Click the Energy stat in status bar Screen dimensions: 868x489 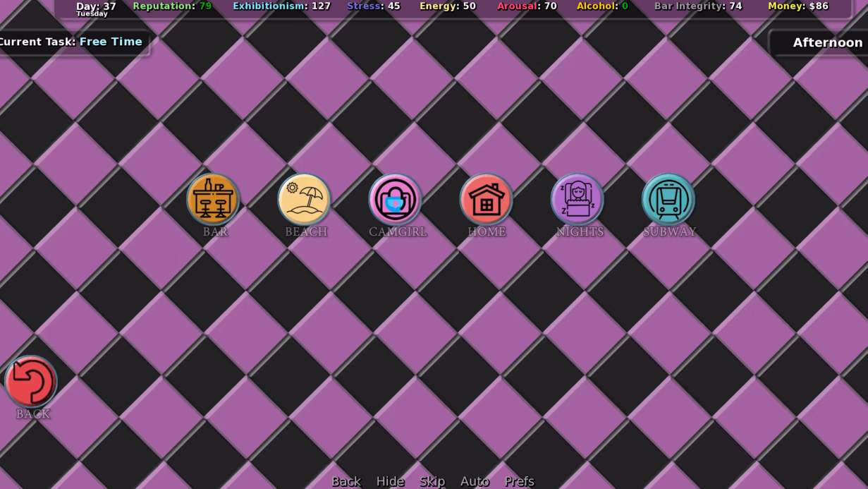[x=447, y=6]
